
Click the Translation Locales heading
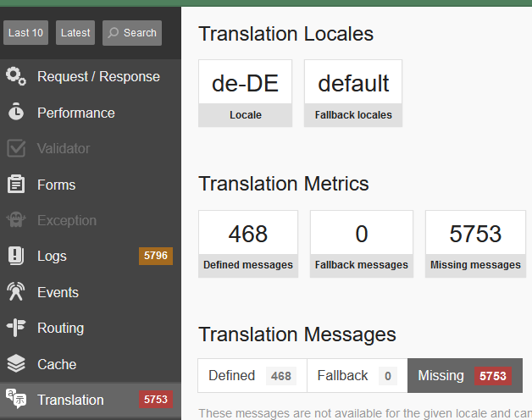click(286, 34)
